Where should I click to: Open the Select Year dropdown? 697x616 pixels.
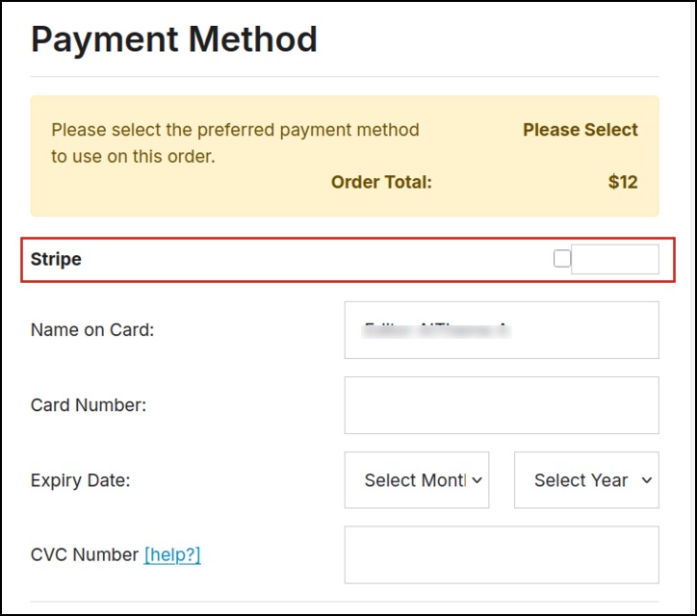[586, 480]
